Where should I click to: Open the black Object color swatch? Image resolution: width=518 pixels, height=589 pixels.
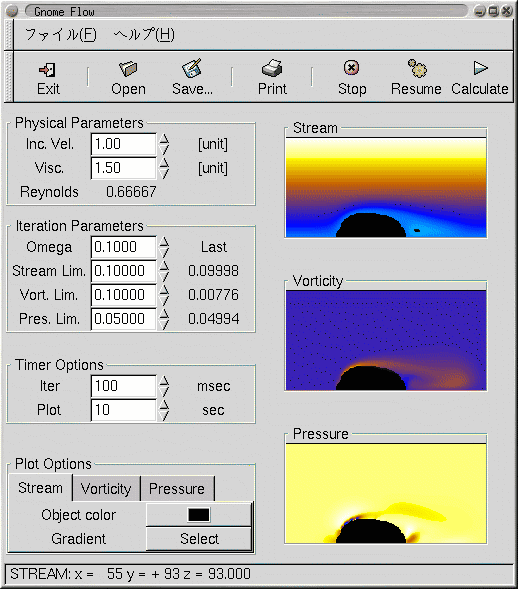(199, 515)
